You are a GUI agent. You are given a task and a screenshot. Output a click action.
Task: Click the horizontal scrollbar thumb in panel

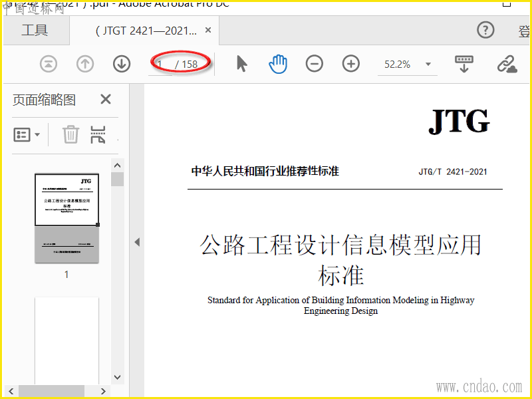pos(52,391)
